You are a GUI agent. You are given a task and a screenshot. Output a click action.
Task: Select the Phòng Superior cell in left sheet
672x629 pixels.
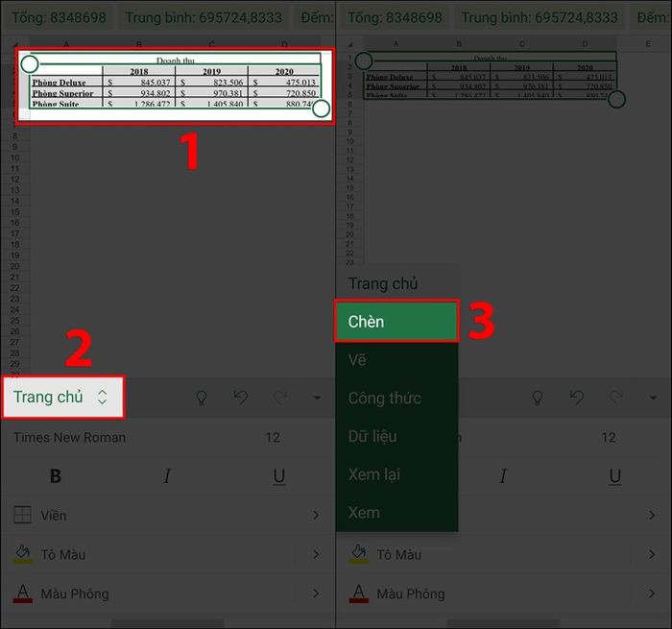pyautogui.click(x=66, y=93)
